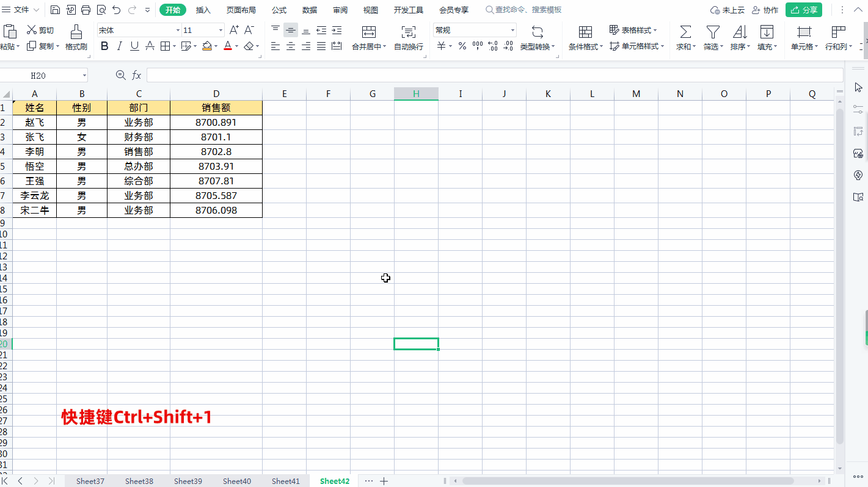Decrease font size with the A- icon

coord(249,30)
